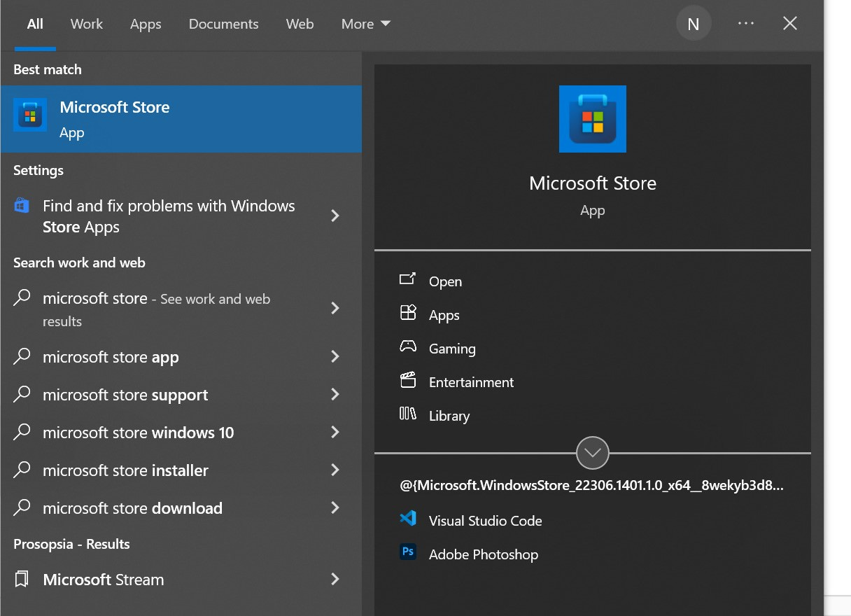Screen dimensions: 851x616
Task: Open the three-dots options menu
Action: point(746,23)
